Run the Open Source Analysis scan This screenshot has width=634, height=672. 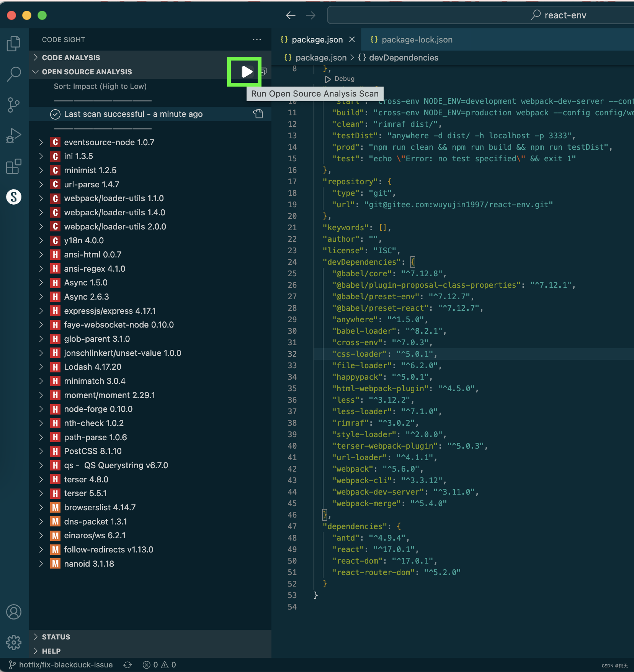click(247, 72)
